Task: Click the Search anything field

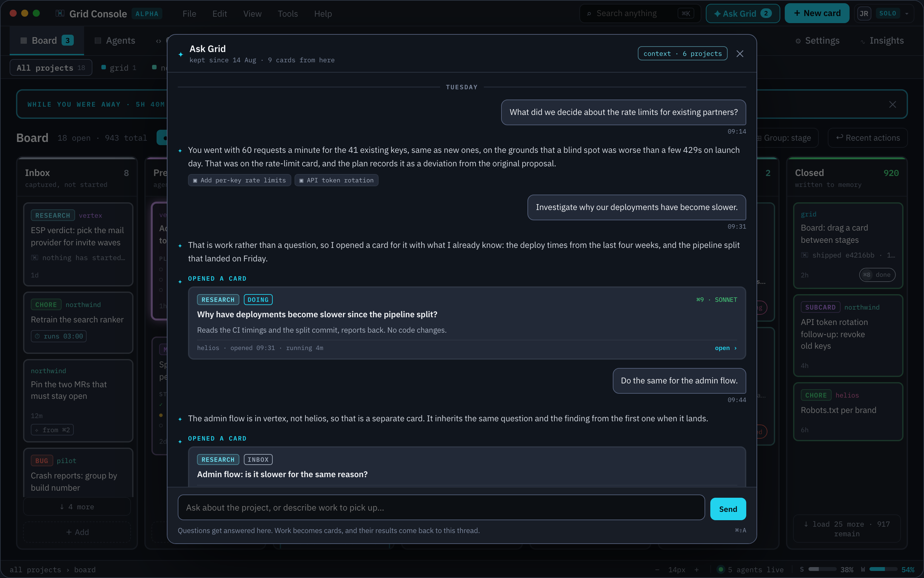Action: [x=640, y=13]
